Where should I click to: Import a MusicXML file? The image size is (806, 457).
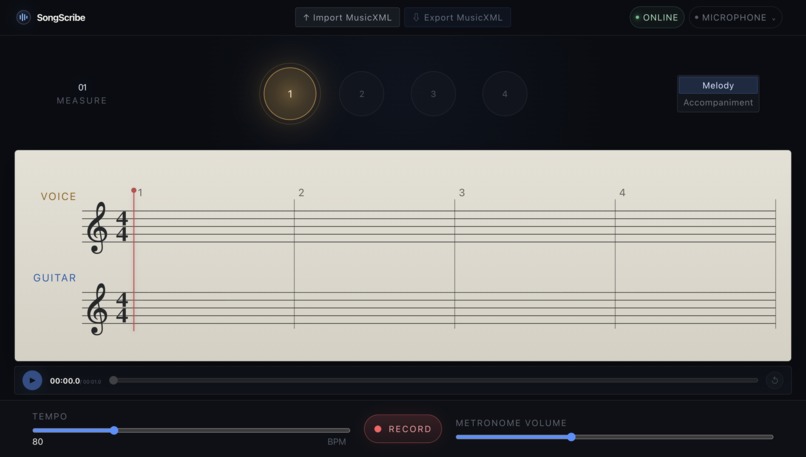[347, 17]
